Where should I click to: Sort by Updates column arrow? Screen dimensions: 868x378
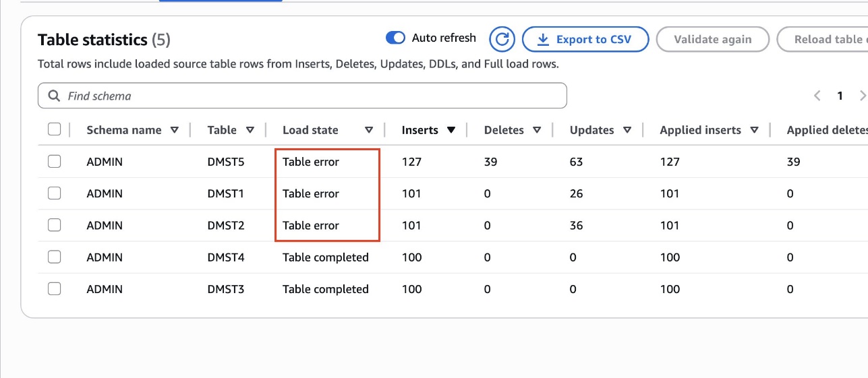627,130
